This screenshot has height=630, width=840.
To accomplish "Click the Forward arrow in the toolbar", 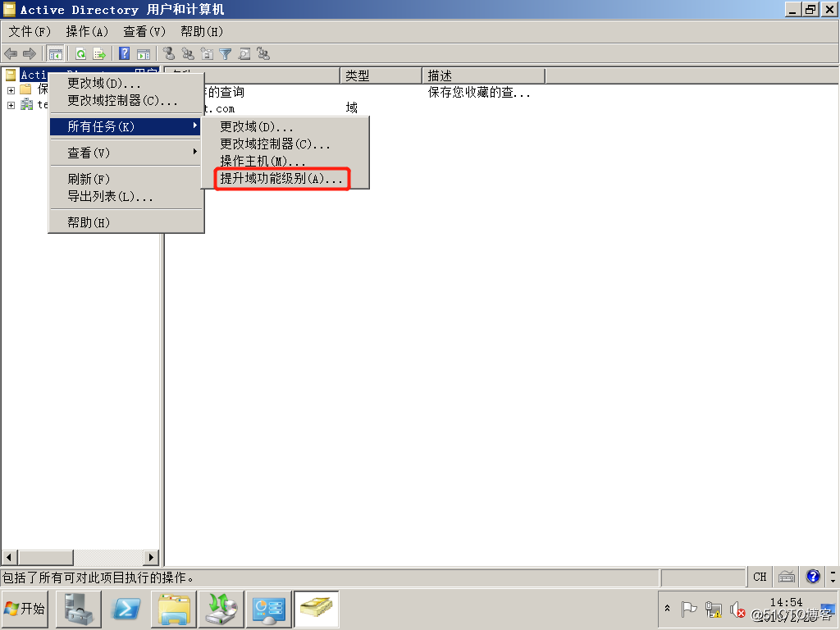I will point(30,53).
